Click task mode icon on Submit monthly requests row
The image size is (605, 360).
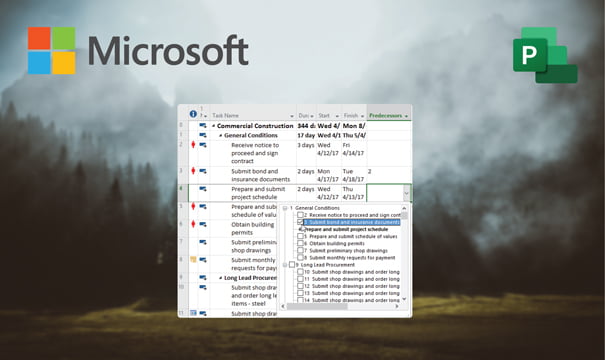[x=203, y=260]
